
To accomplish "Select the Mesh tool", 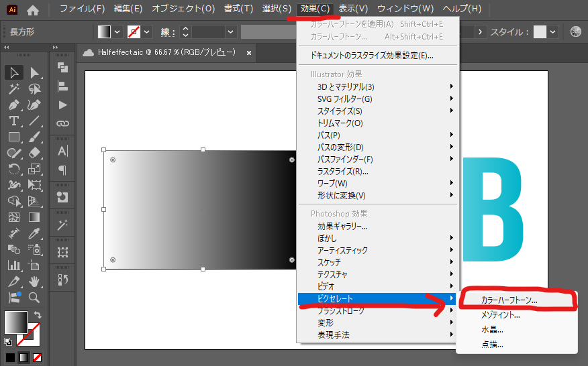I will (x=14, y=217).
